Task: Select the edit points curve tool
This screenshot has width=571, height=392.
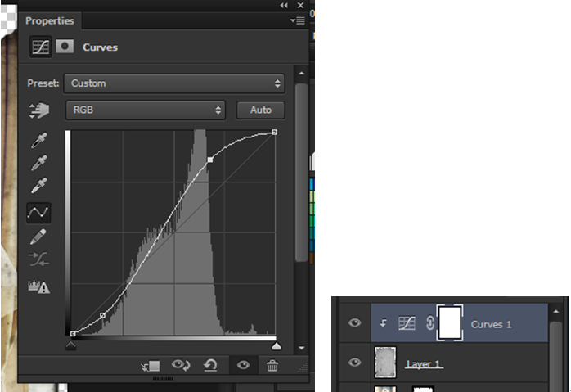Action: (x=38, y=213)
